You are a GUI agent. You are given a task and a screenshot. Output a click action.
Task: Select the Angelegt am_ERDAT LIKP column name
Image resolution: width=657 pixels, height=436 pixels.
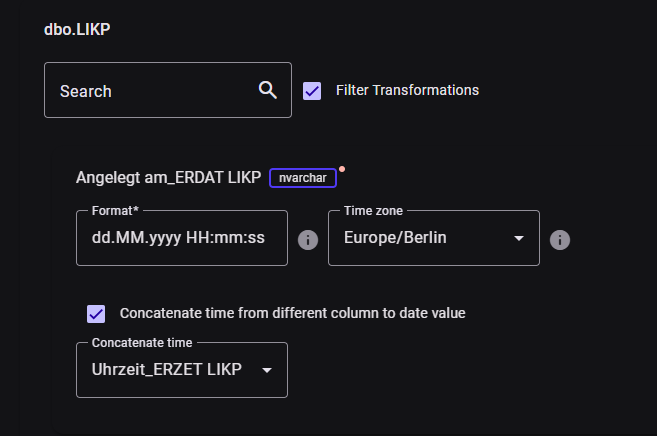[x=169, y=178]
